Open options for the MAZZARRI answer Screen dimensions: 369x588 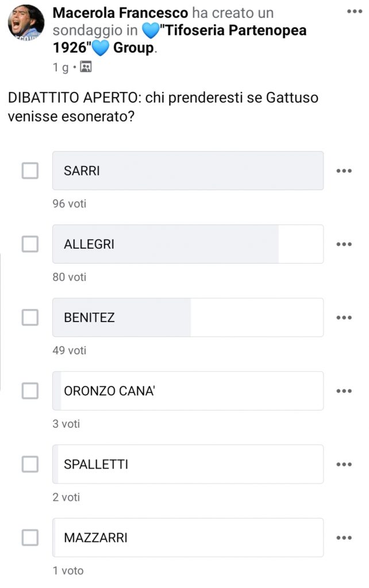[x=343, y=537]
